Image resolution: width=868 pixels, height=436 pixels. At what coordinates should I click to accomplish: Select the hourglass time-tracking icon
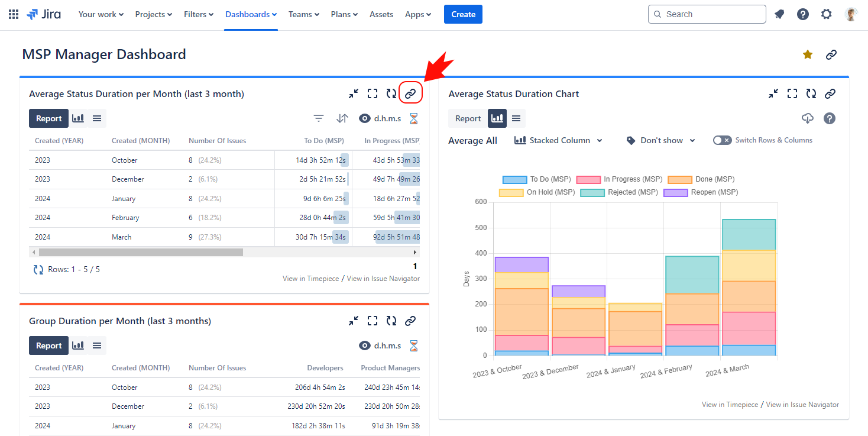[x=413, y=118]
